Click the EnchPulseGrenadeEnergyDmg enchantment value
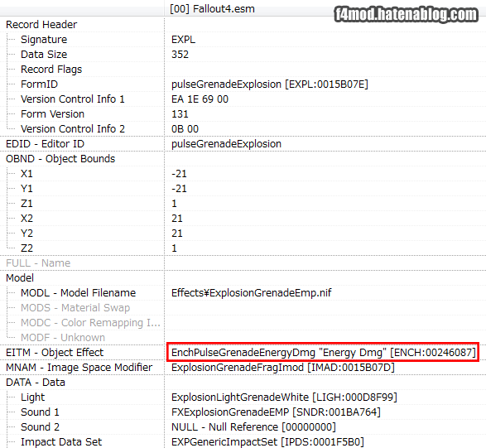This screenshot has width=486, height=448. 323,352
